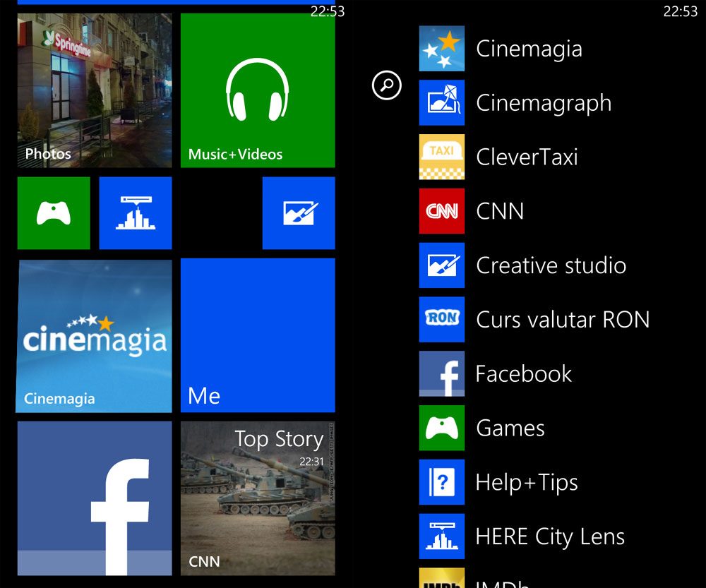This screenshot has height=588, width=706.
Task: Launch the HERE City Lens small tile
Action: point(136,213)
